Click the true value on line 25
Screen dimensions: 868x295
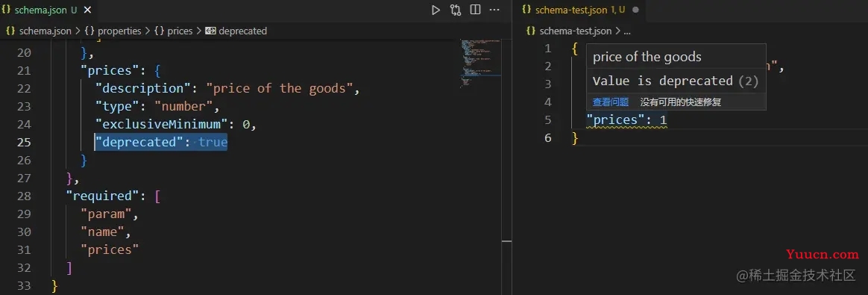click(x=213, y=143)
